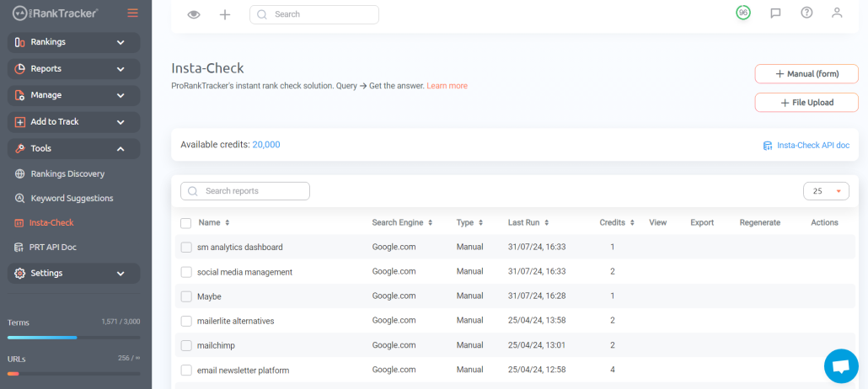Open the Reports sidebar menu
868x389 pixels.
coord(73,69)
